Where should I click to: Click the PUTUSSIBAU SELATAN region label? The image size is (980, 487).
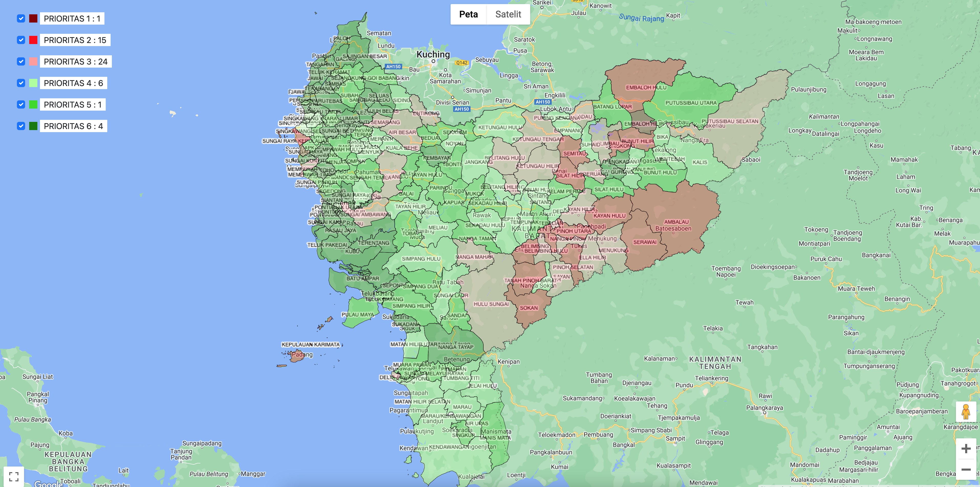pyautogui.click(x=730, y=121)
